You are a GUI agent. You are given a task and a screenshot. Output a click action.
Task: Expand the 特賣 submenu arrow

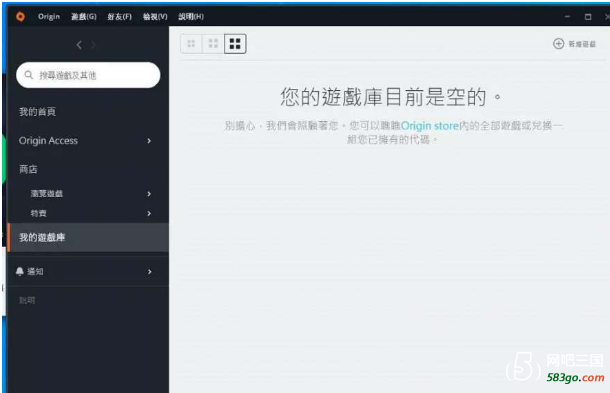click(149, 213)
